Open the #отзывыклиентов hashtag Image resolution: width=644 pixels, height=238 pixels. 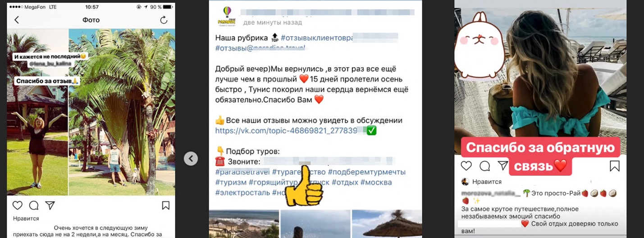click(315, 37)
